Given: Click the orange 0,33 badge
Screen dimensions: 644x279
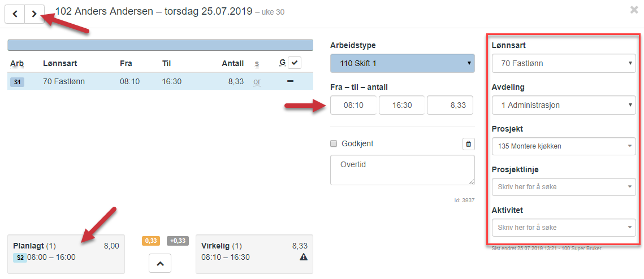Looking at the screenshot, I should click(x=151, y=241).
